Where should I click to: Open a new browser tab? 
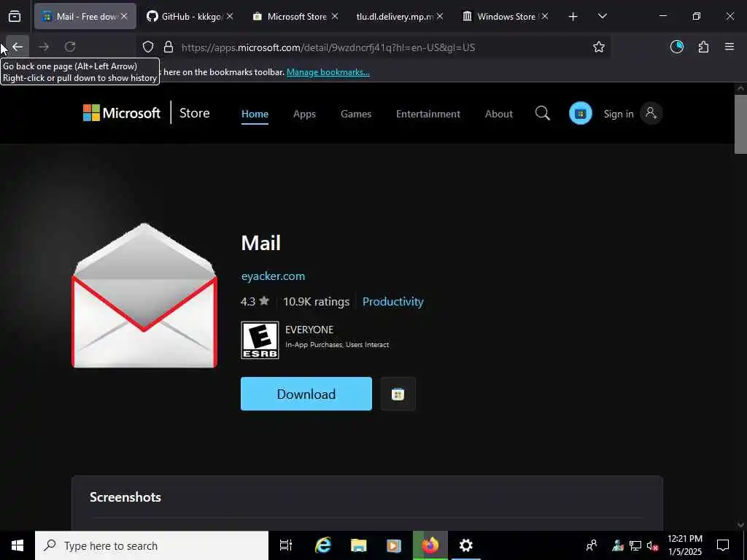coord(573,17)
